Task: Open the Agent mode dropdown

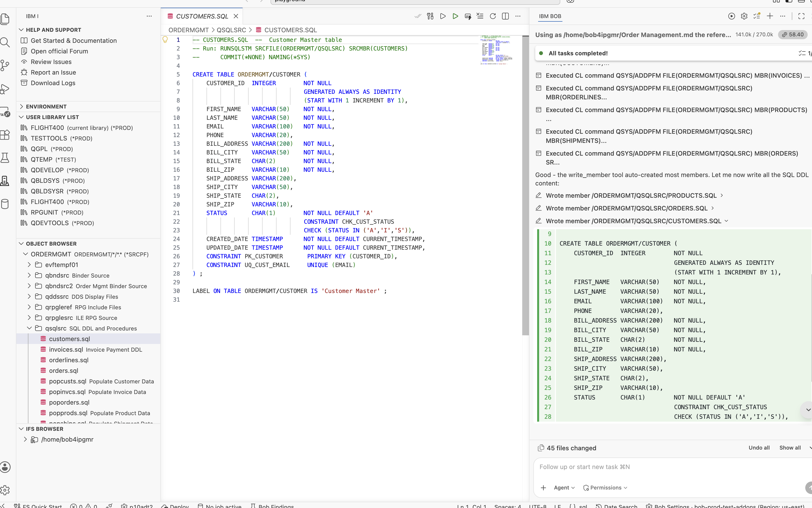Action: [x=564, y=488]
